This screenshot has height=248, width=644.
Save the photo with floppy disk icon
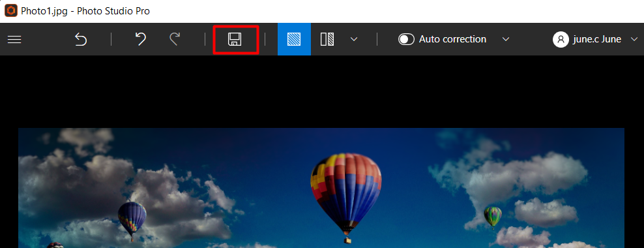click(235, 39)
